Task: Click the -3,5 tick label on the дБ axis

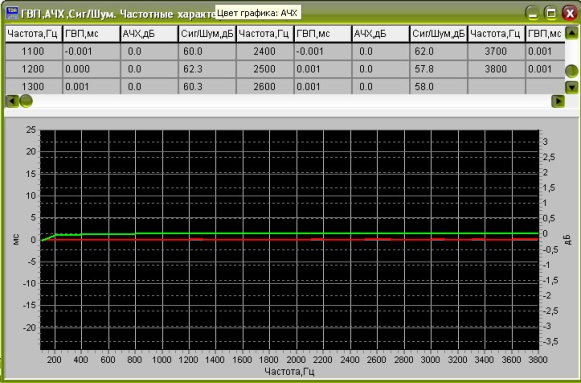Action: (x=550, y=341)
